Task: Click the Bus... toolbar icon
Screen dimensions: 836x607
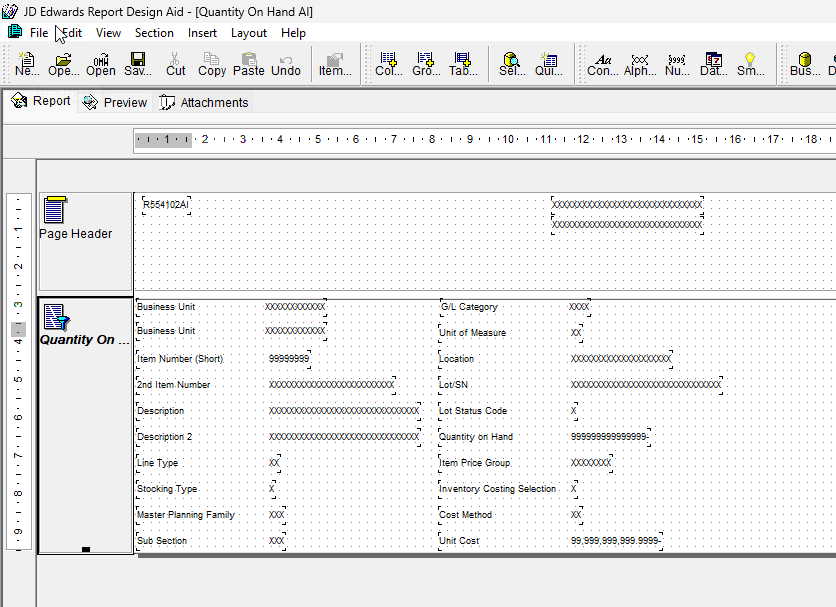Action: click(x=805, y=63)
